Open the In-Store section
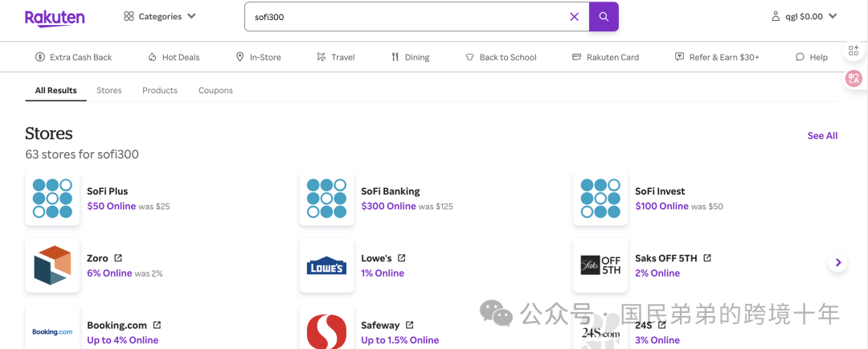The width and height of the screenshot is (868, 349). coord(265,57)
